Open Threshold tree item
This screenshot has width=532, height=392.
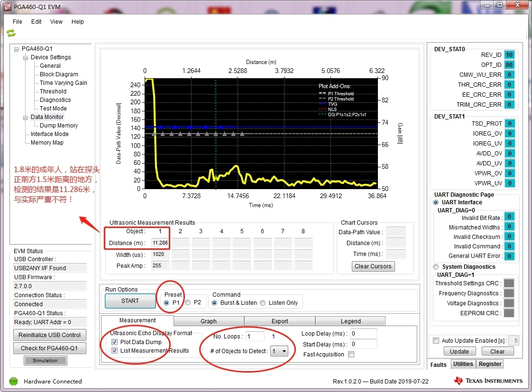53,91
